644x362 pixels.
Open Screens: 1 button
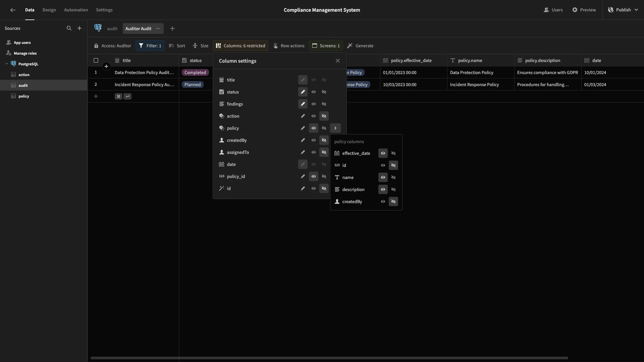pyautogui.click(x=326, y=46)
